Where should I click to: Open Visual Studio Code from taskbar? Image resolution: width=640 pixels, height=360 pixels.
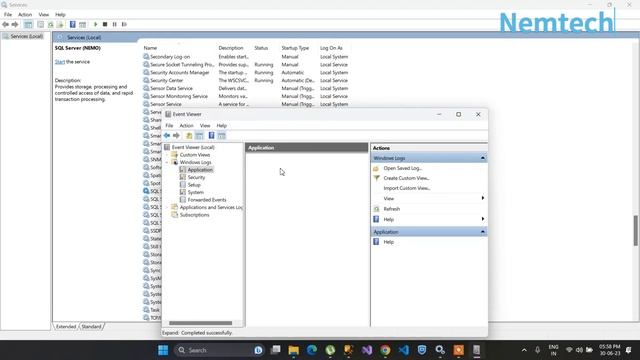coord(404,350)
